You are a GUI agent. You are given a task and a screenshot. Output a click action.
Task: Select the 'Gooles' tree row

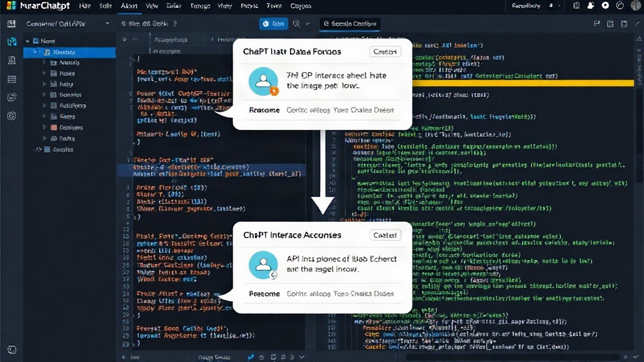pos(69,150)
